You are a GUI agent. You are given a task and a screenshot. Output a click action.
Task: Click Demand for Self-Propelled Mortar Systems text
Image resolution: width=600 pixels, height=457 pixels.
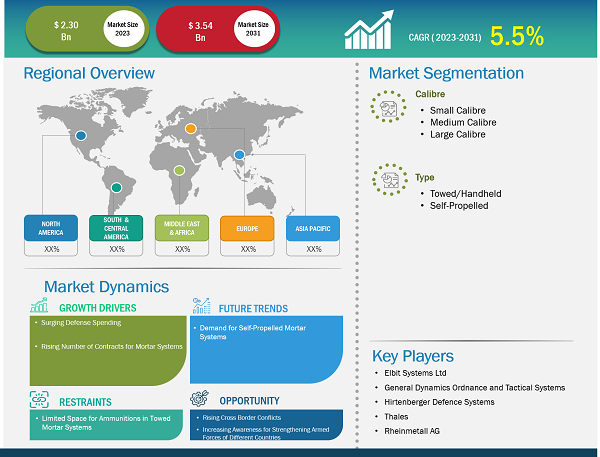click(x=253, y=332)
